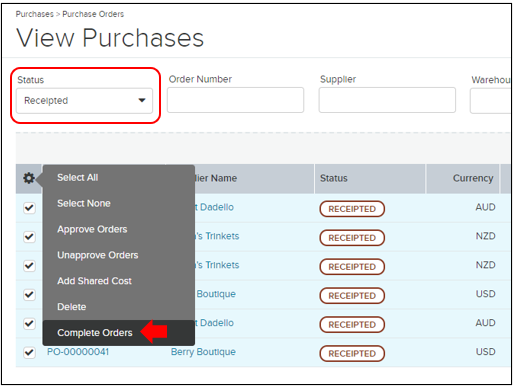The image size is (515, 389).
Task: Open the Dadello supplier link in first row
Action: pos(214,207)
